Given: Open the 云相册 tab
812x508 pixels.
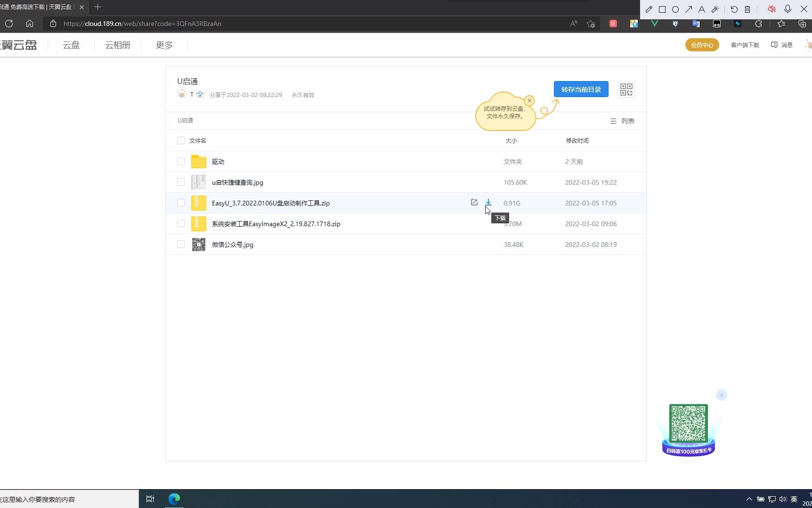Looking at the screenshot, I should tap(118, 45).
